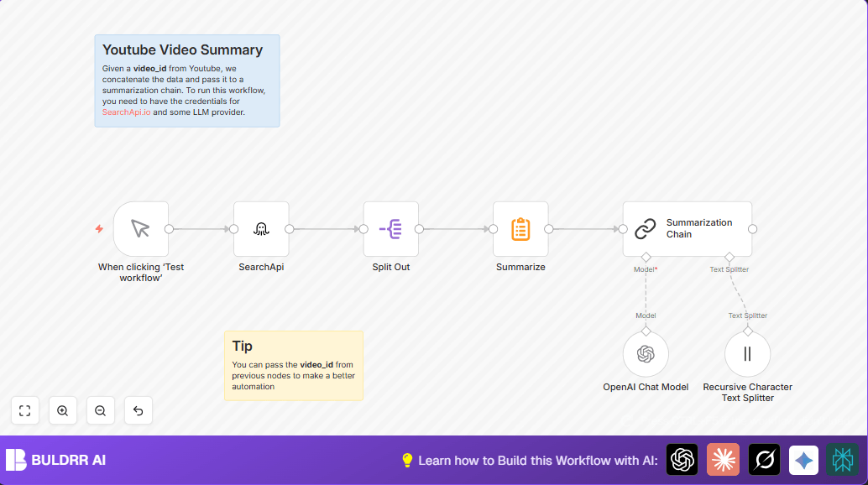
Task: Click the Text Splitter connector diamond under Summarization Chain
Action: point(729,257)
